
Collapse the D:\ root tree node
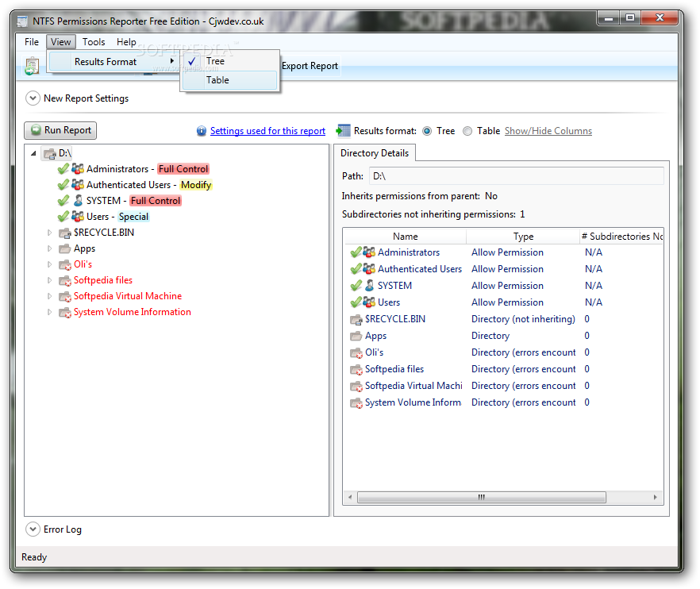(x=33, y=153)
